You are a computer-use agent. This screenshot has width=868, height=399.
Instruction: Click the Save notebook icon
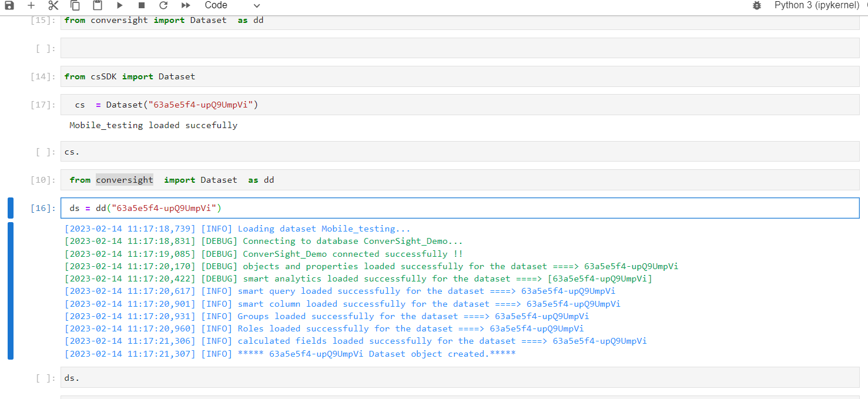(x=9, y=5)
